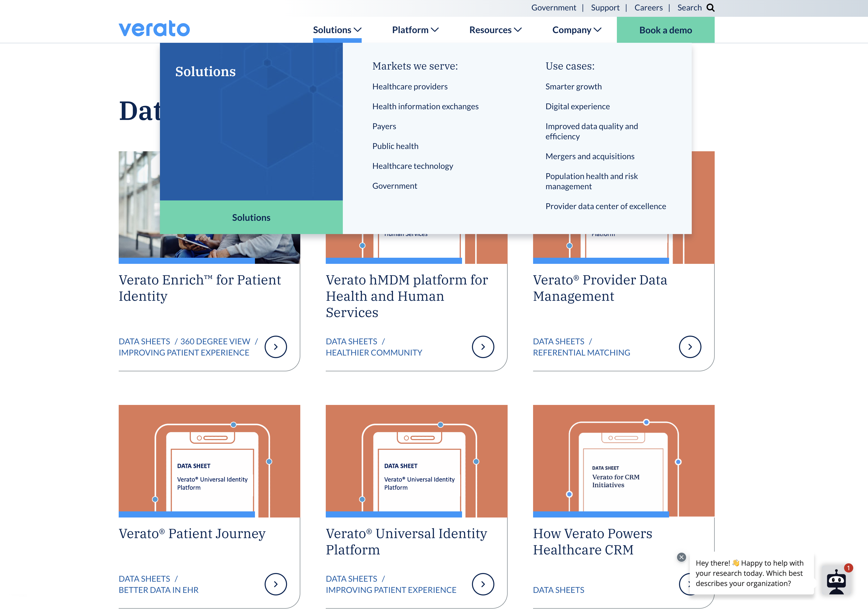This screenshot has height=613, width=868.
Task: Dismiss the chat message with the X
Action: 682,557
